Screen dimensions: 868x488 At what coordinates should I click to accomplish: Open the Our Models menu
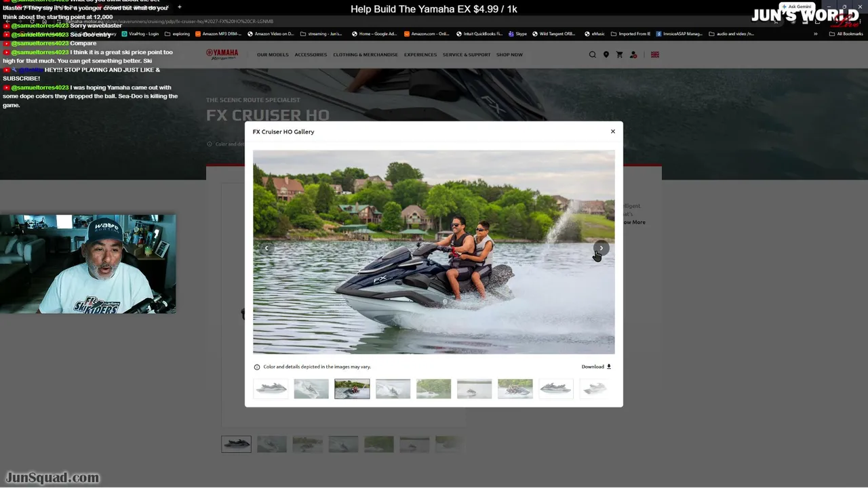click(x=273, y=55)
